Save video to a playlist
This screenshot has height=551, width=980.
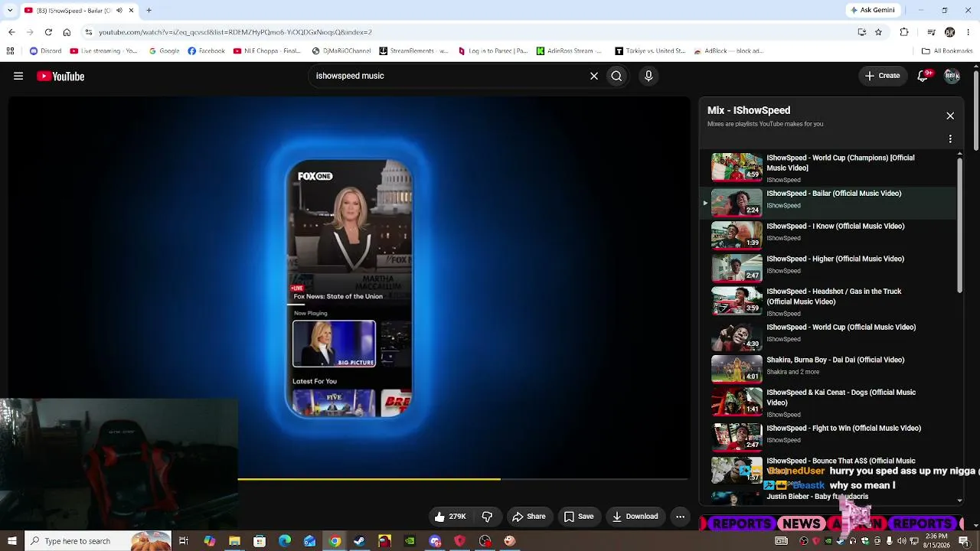579,517
